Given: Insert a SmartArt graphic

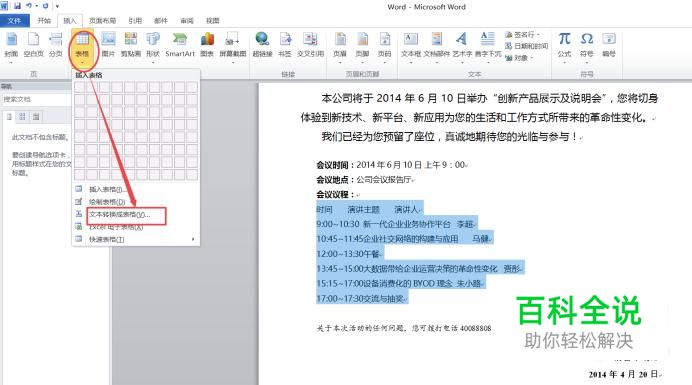Looking at the screenshot, I should [180, 45].
